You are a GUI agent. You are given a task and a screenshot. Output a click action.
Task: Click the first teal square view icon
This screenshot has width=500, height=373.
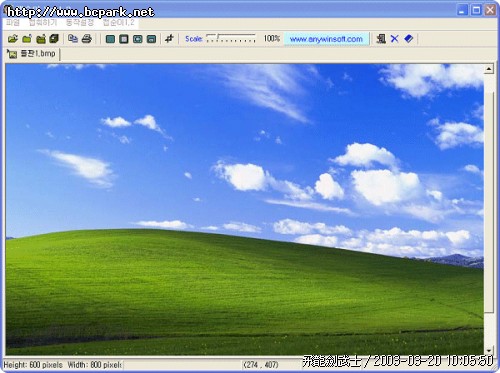click(x=110, y=39)
